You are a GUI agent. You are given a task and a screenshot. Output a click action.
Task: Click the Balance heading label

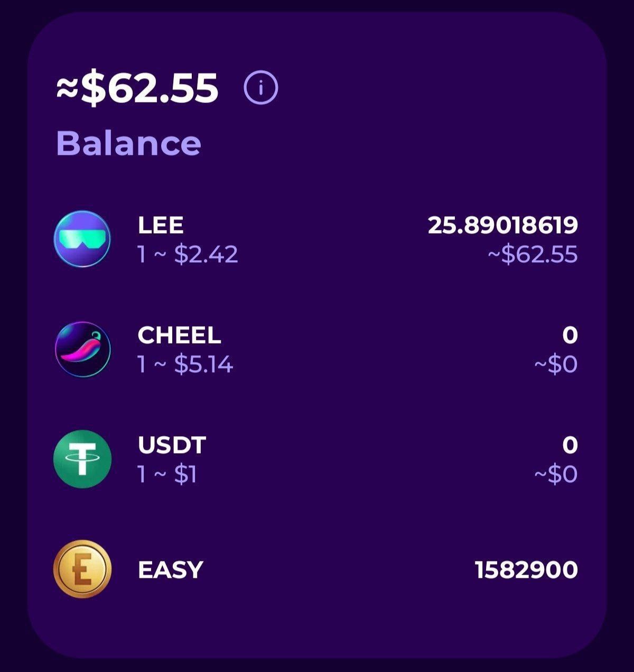click(x=128, y=143)
